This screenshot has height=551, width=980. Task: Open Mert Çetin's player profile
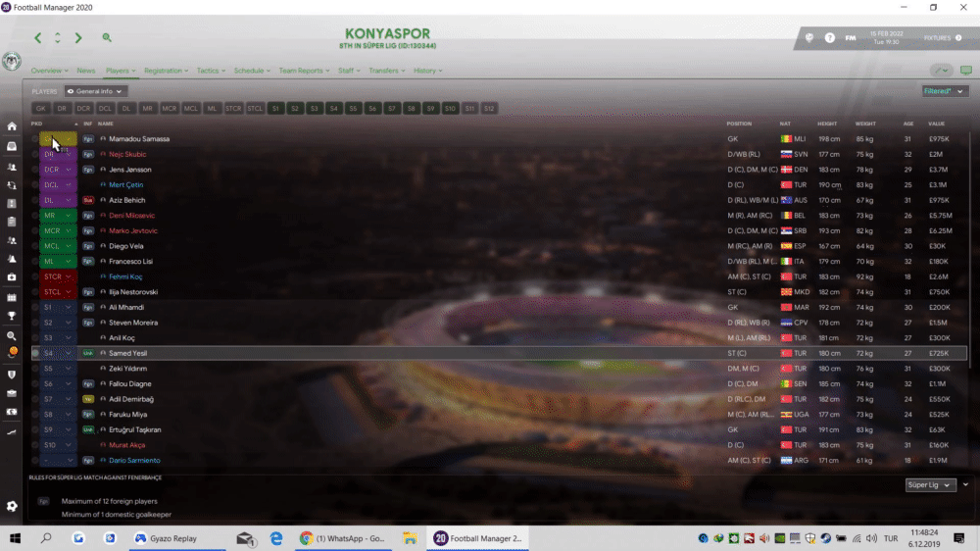125,185
